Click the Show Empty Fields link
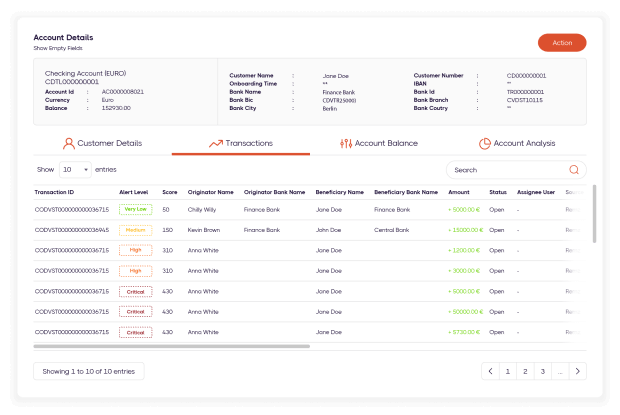Screen dimensions: 620x415 click(x=58, y=48)
